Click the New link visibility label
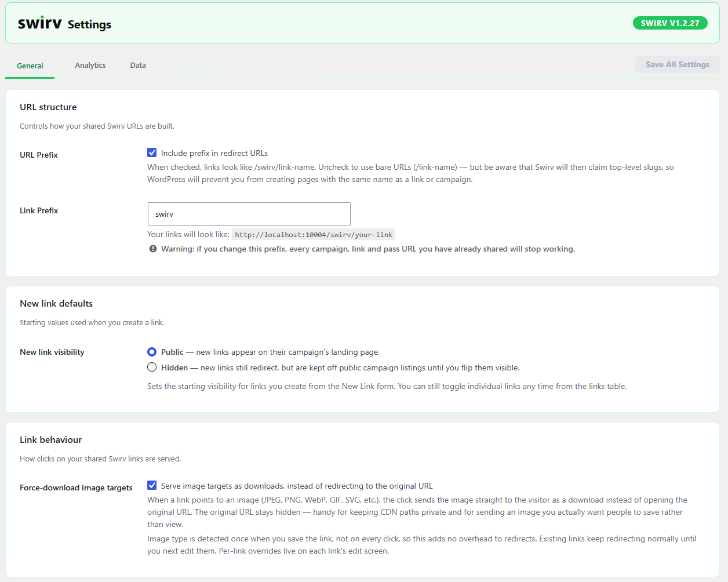Screen dimensions: 728x582 [x=52, y=352]
